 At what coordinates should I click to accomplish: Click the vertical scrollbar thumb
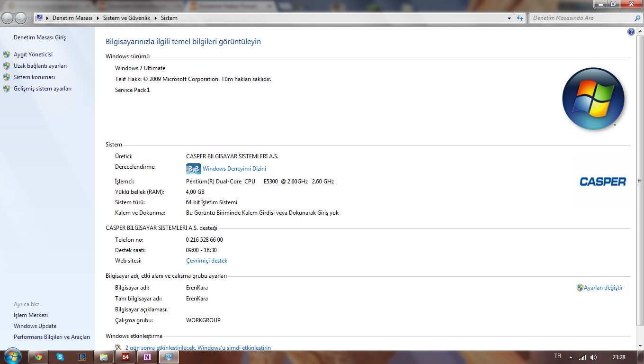click(640, 180)
